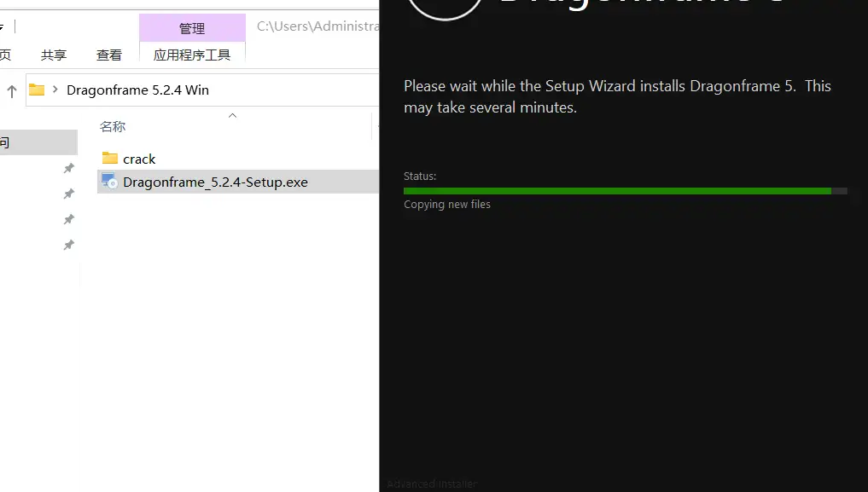
Task: Click the Dragonframe setup exe file icon
Action: [x=109, y=182]
